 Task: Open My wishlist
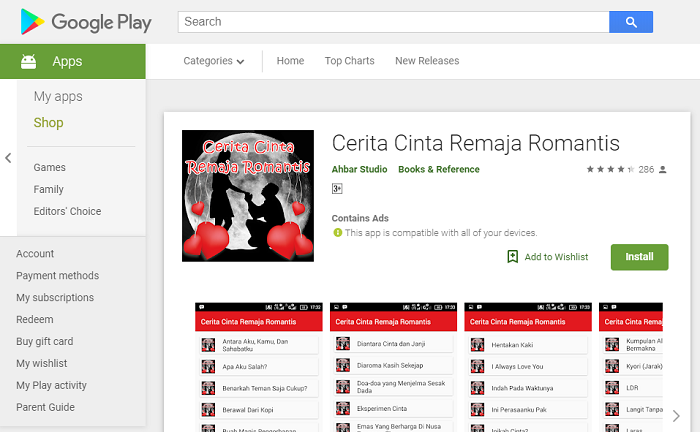point(42,363)
